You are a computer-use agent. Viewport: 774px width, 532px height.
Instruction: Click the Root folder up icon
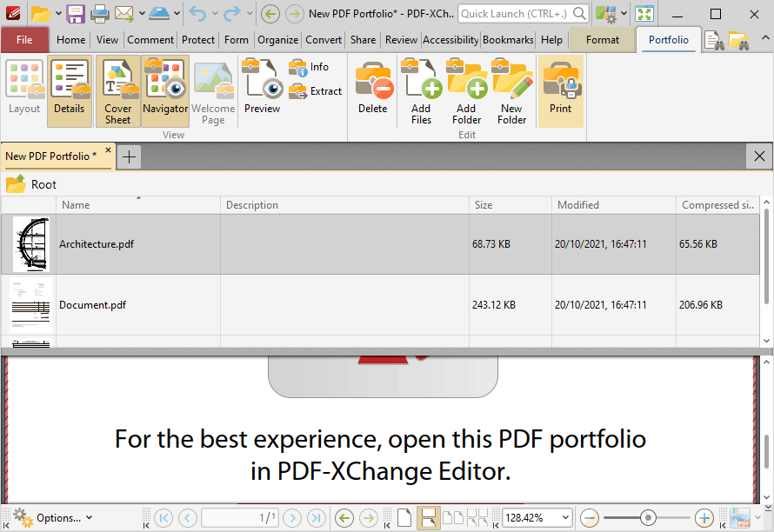[16, 183]
